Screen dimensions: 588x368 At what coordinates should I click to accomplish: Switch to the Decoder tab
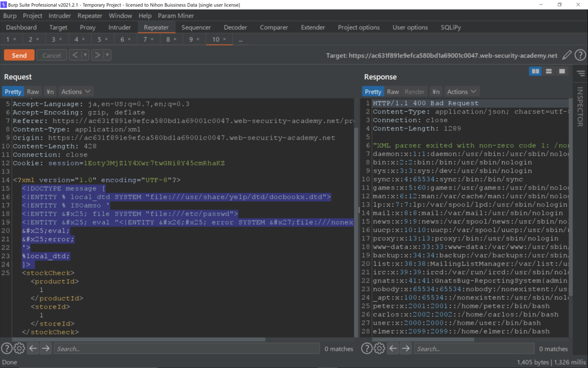[x=235, y=27]
